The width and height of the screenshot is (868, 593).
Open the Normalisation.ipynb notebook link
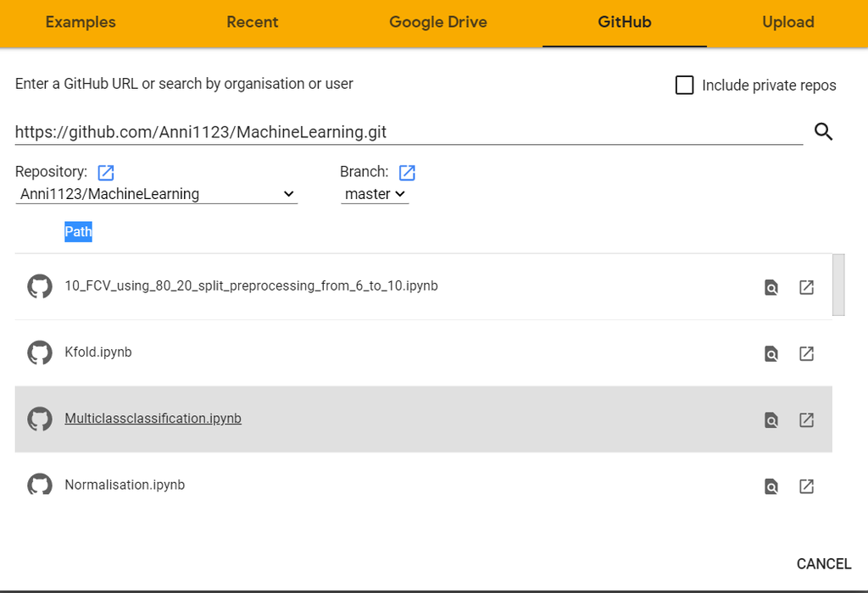click(125, 485)
